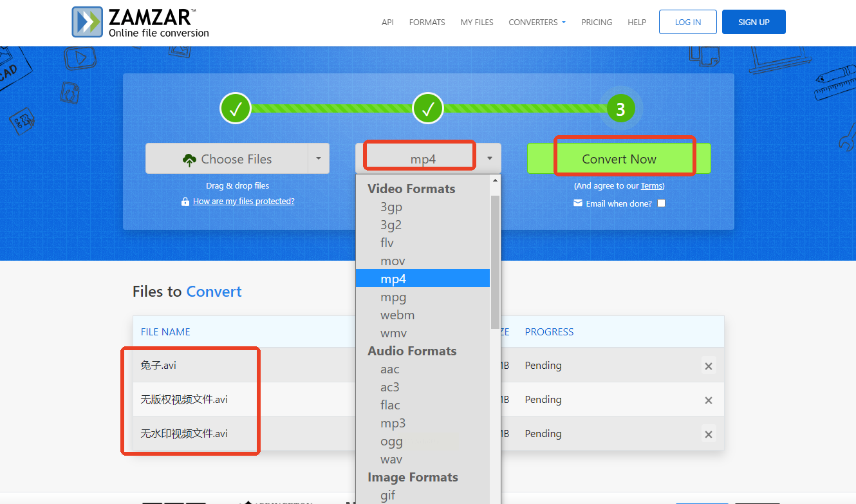Go to the Formats page

(427, 22)
